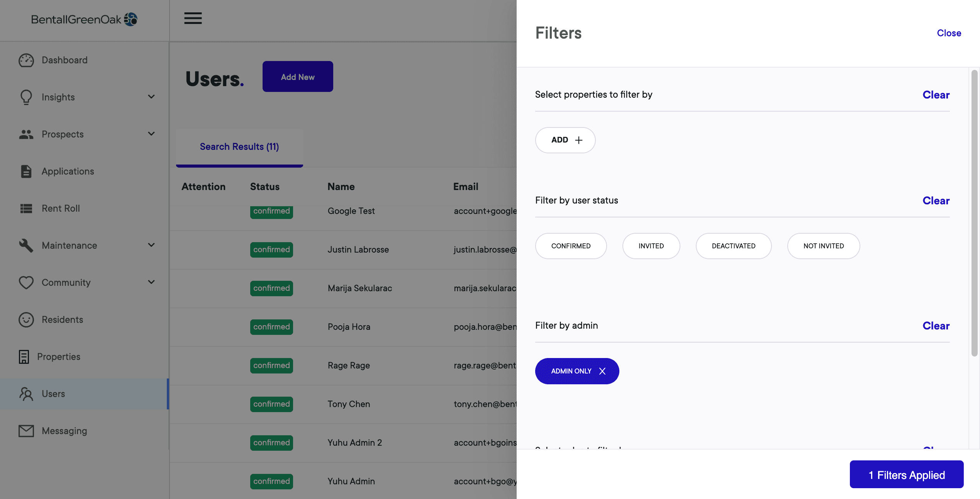Screen dimensions: 980x499
Task: Click the Insights lightbulb icon
Action: pos(26,97)
